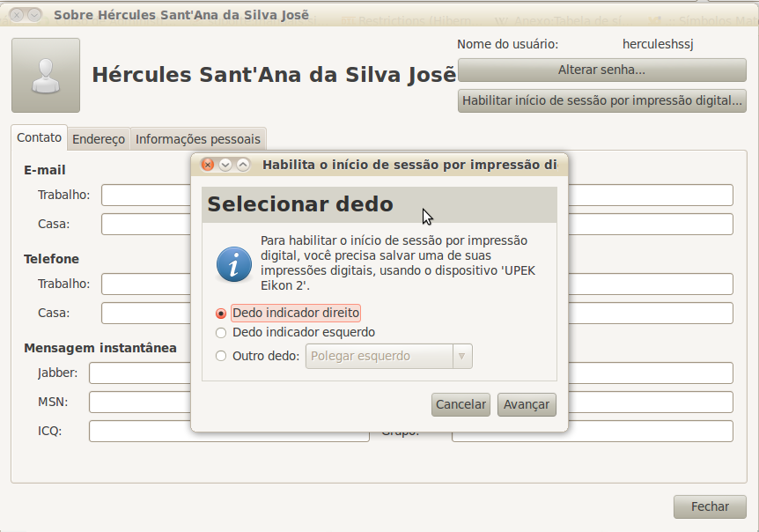
Task: Open the Informações pessoais tab
Action: (198, 139)
